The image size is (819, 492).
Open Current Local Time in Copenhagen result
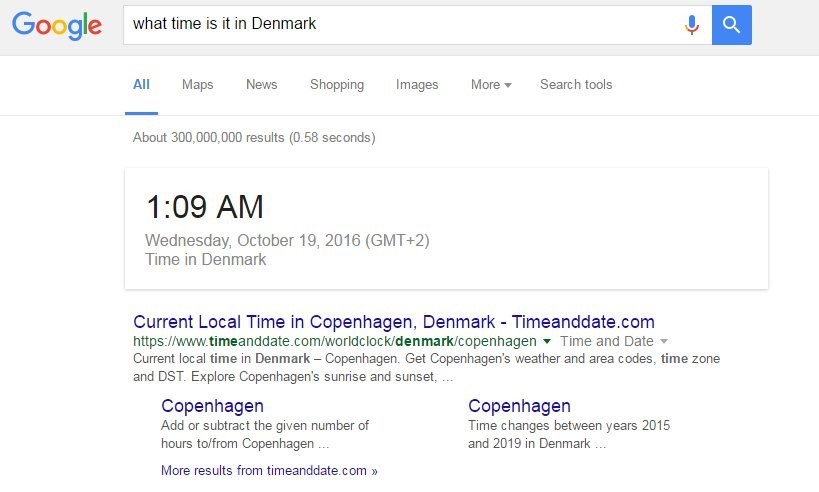coord(394,322)
